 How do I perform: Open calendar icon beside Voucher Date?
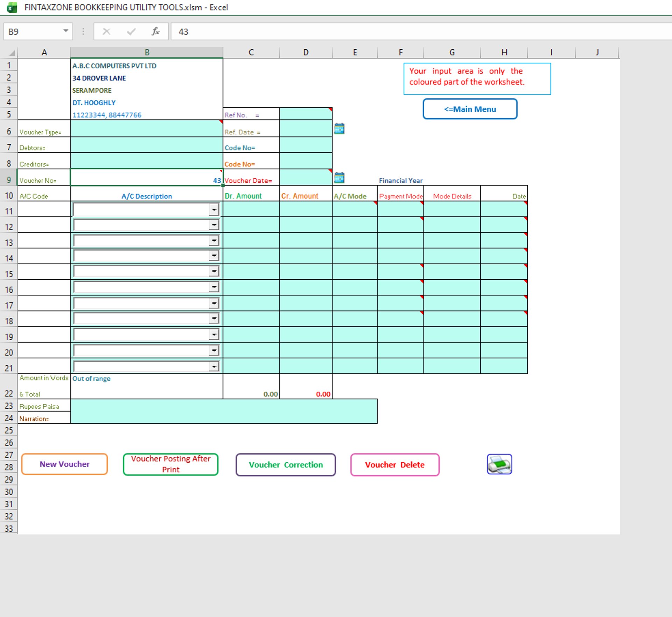click(x=339, y=177)
